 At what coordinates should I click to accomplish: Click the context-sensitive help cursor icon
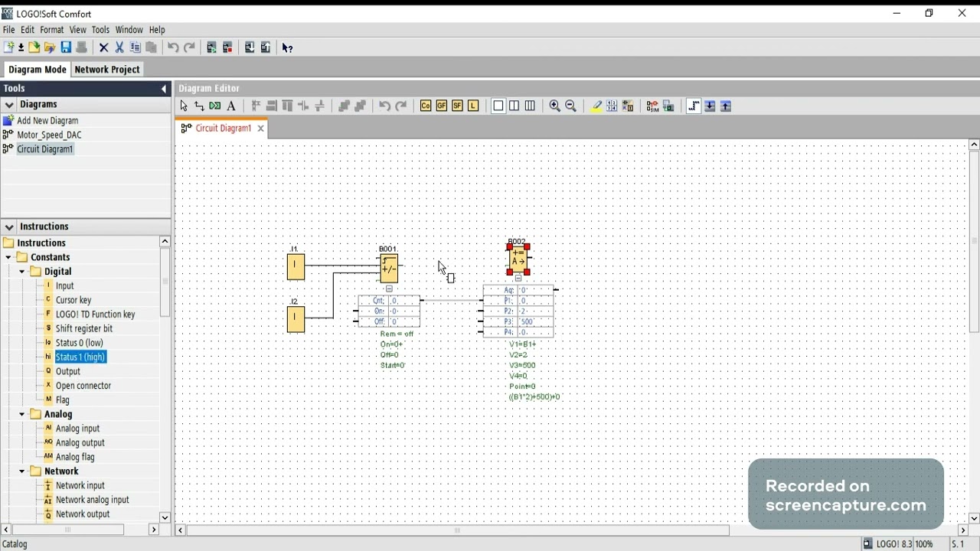tap(288, 47)
